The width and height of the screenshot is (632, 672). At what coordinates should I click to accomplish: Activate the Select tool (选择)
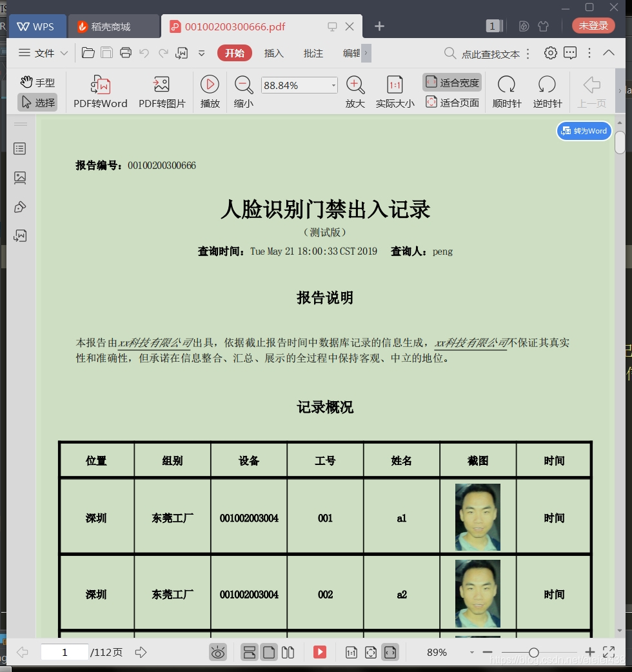37,103
